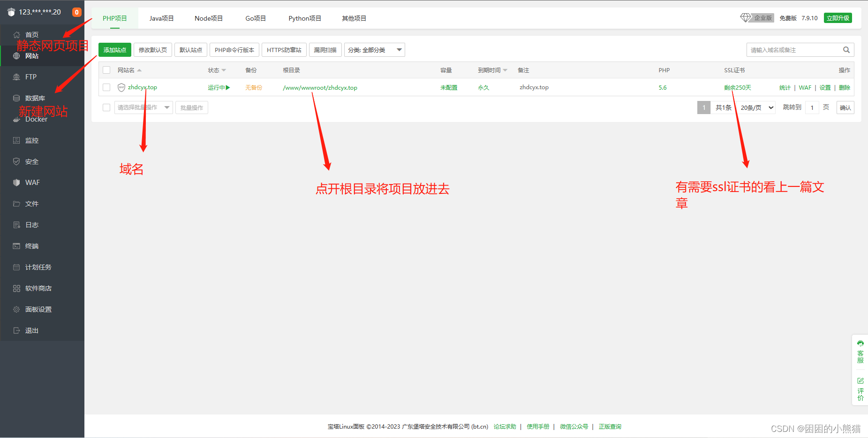Click the 剩余250天 SSL link
Screen dimensions: 868x438
coord(738,88)
